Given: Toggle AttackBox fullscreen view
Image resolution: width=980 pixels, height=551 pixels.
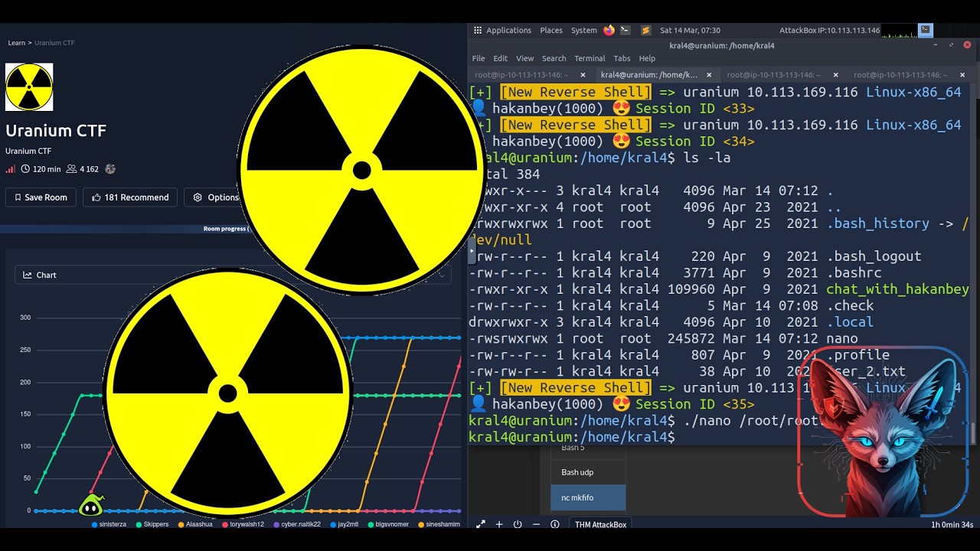Looking at the screenshot, I should [480, 524].
